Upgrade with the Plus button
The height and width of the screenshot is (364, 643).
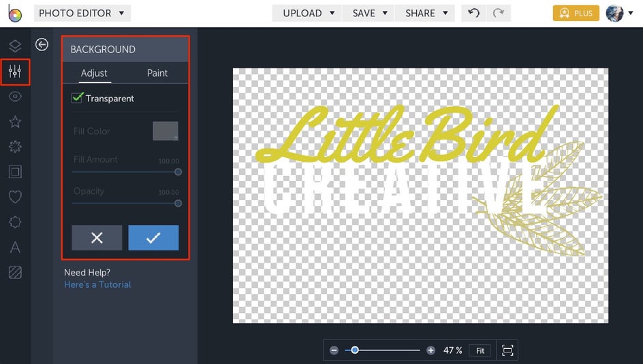(576, 13)
